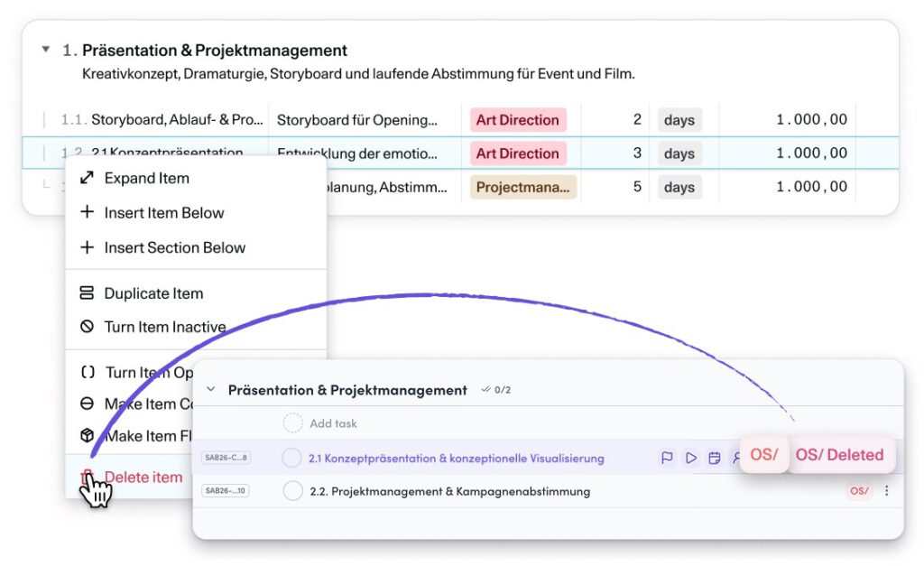Open days unit in Storyboard row
The image size is (924, 566).
[679, 120]
